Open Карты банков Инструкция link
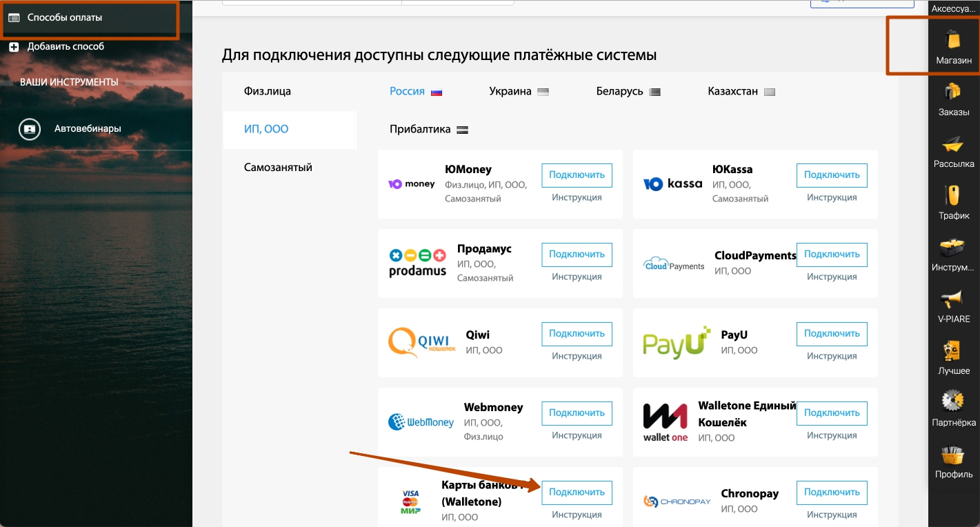 (x=577, y=515)
